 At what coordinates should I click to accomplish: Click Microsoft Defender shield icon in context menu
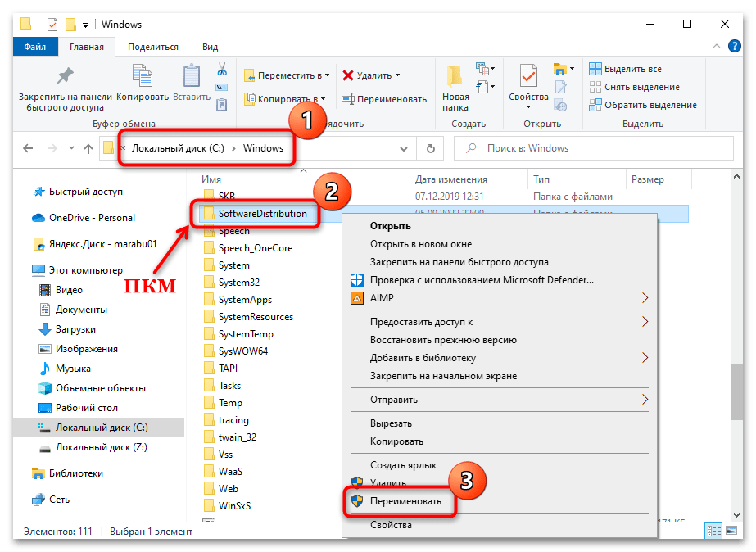(x=357, y=280)
